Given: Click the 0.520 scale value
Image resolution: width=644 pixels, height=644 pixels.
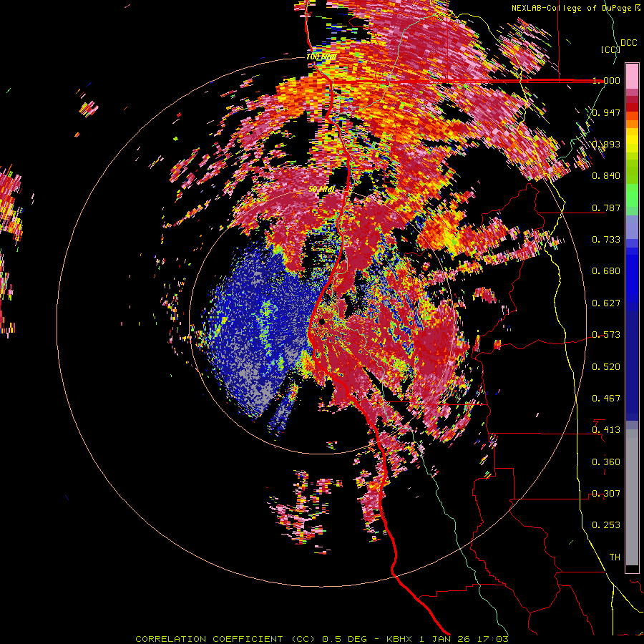Looking at the screenshot, I should click(606, 367).
